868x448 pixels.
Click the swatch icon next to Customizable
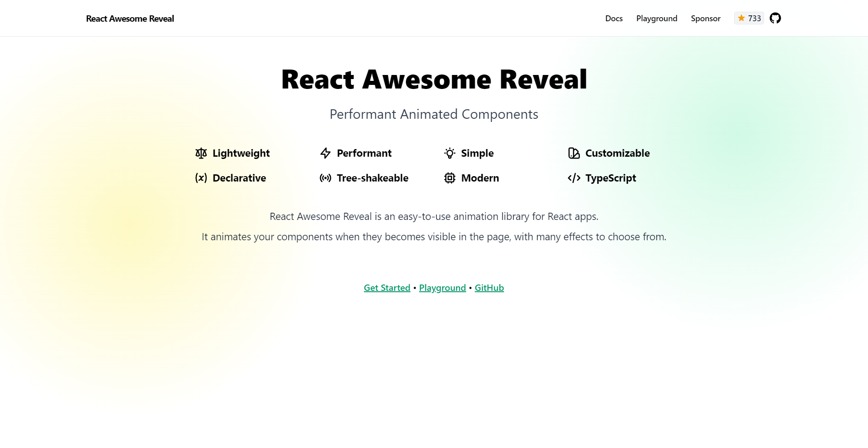[x=574, y=153]
